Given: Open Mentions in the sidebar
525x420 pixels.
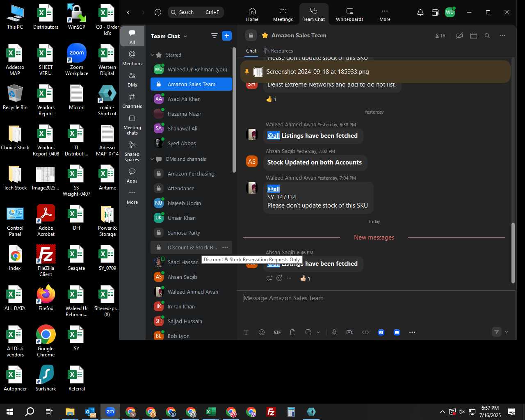Looking at the screenshot, I should coord(132,58).
